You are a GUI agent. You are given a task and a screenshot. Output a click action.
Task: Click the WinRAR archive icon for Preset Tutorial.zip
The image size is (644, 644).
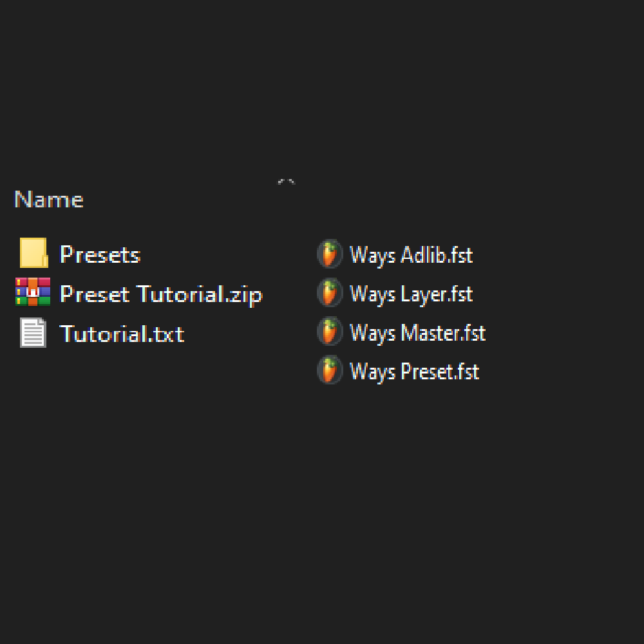(x=33, y=292)
